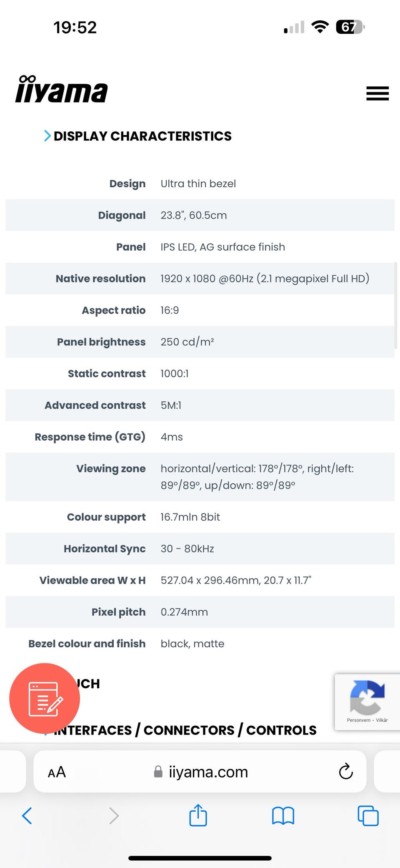Open the AA text size menu

[x=57, y=772]
